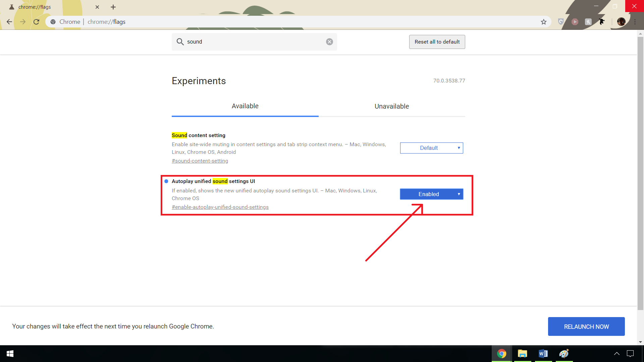Go back with the back arrow
644x362 pixels.
click(x=9, y=22)
